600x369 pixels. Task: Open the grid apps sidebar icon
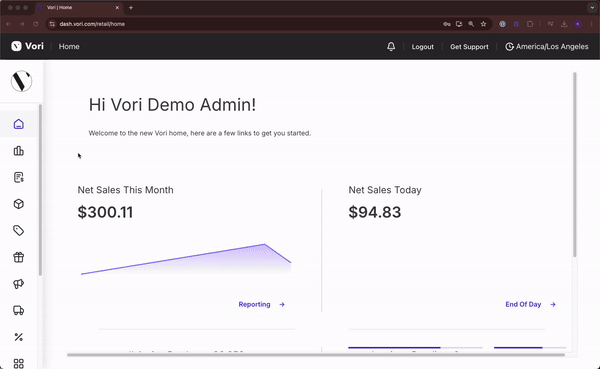18,363
